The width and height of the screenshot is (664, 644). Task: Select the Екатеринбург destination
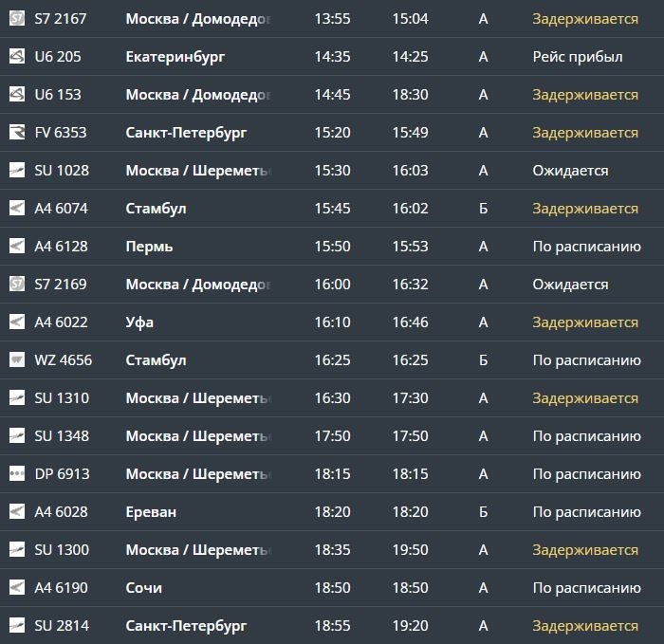point(175,57)
